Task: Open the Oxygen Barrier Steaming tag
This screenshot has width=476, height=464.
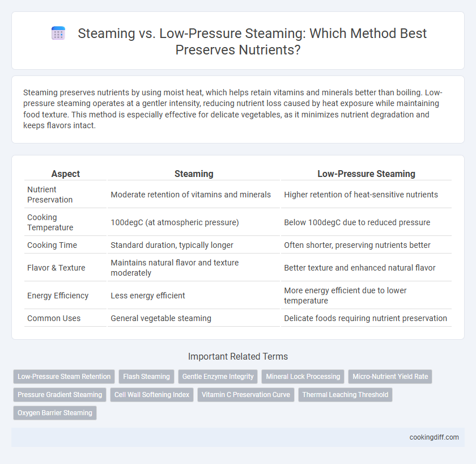Action: click(55, 413)
